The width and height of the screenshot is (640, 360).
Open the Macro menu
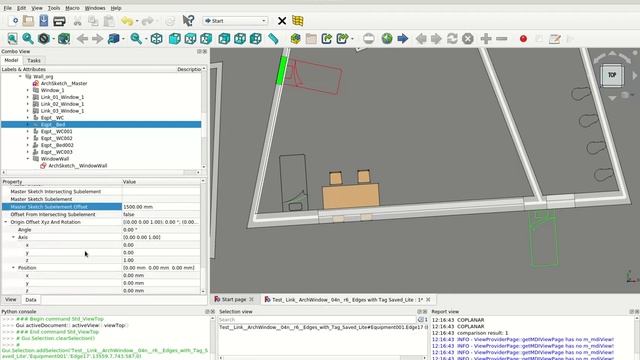73,8
